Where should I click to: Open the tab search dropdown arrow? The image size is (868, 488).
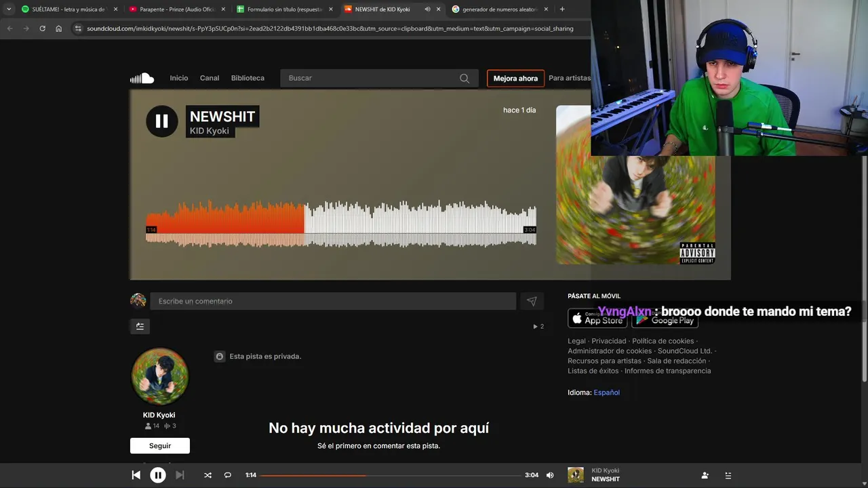point(9,9)
